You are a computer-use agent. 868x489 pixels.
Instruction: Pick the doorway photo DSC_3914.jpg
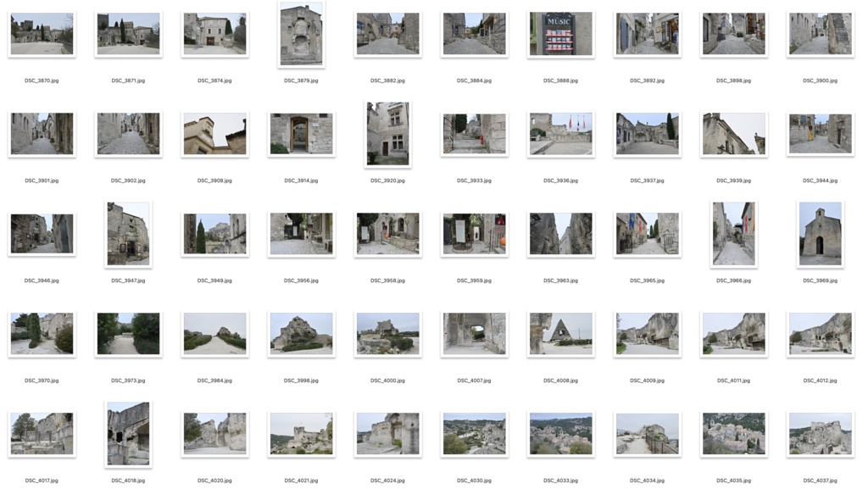[301, 134]
